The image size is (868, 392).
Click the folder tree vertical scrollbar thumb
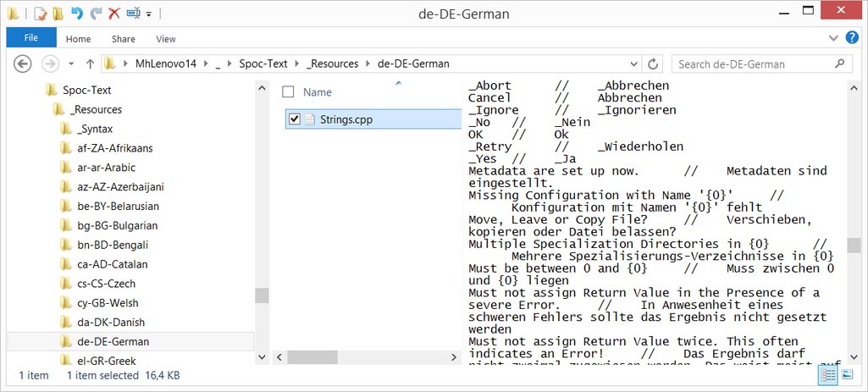tap(262, 295)
